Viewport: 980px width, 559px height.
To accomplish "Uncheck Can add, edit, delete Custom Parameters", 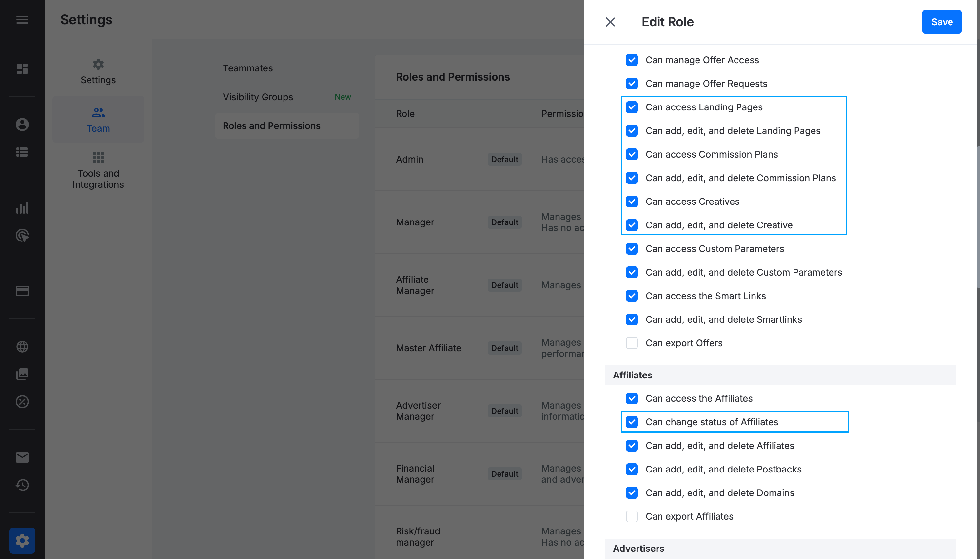I will tap(632, 272).
